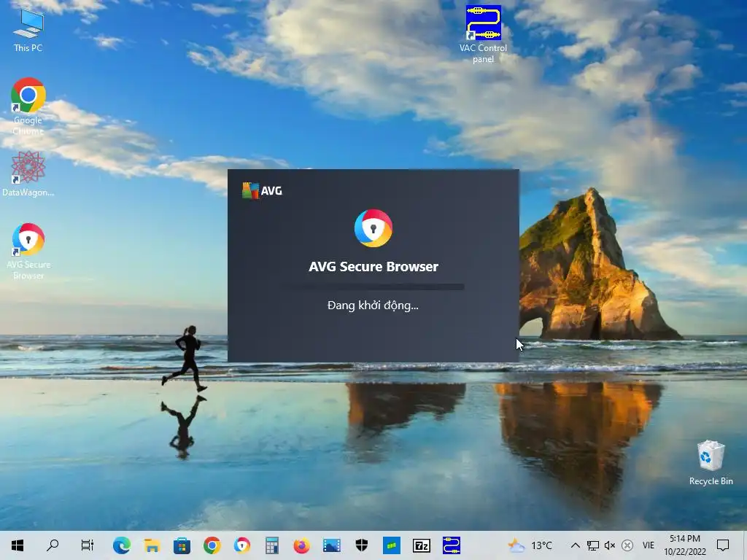
Task: Switch to AVG Secure Browser taskbar icon
Action: point(242,545)
